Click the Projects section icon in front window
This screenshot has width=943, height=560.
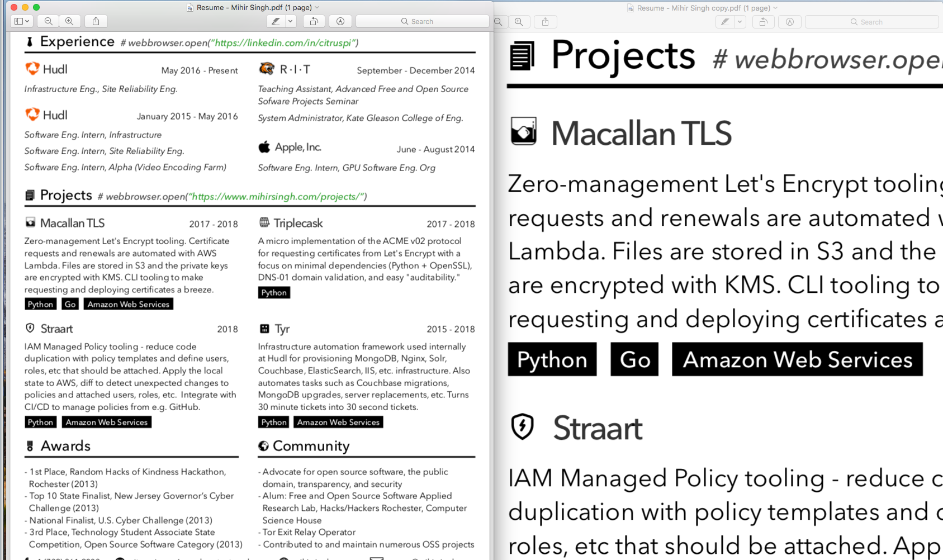(x=30, y=195)
